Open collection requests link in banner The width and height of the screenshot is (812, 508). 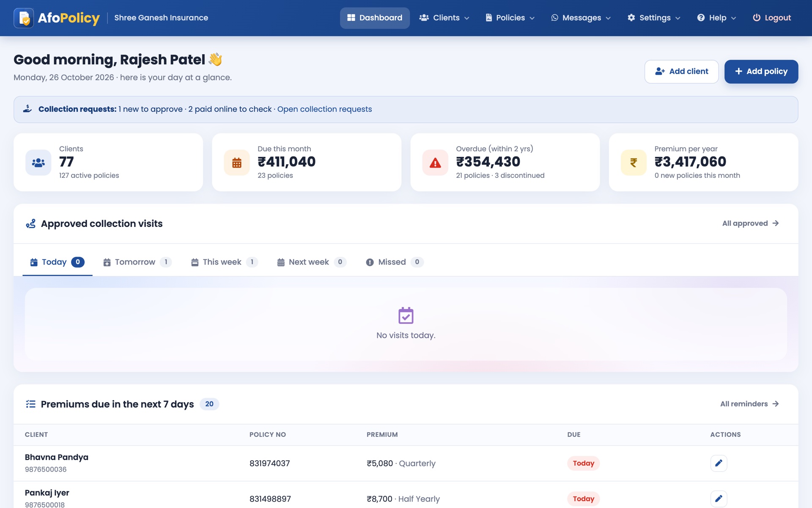pyautogui.click(x=324, y=109)
